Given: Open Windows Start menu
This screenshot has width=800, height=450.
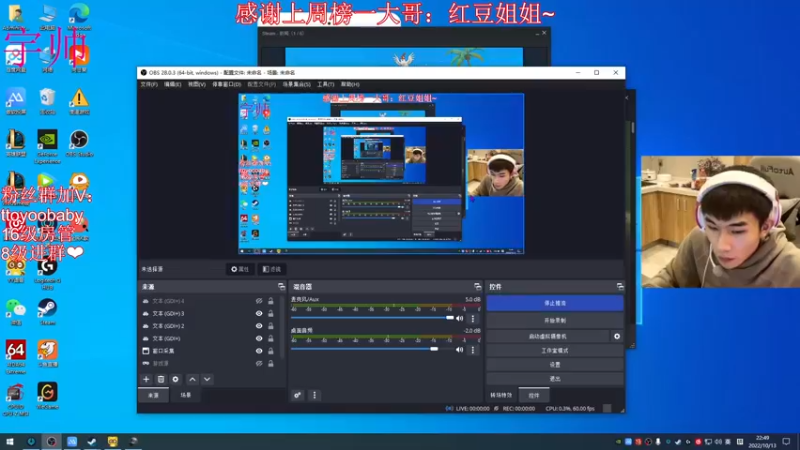Looking at the screenshot, I should 10,441.
